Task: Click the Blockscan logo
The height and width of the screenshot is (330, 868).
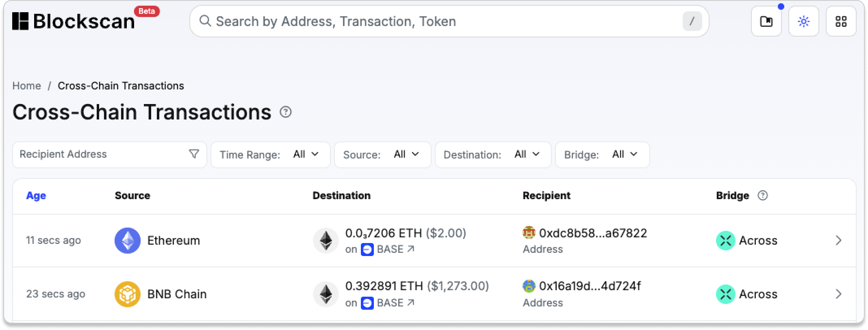Action: click(x=74, y=21)
